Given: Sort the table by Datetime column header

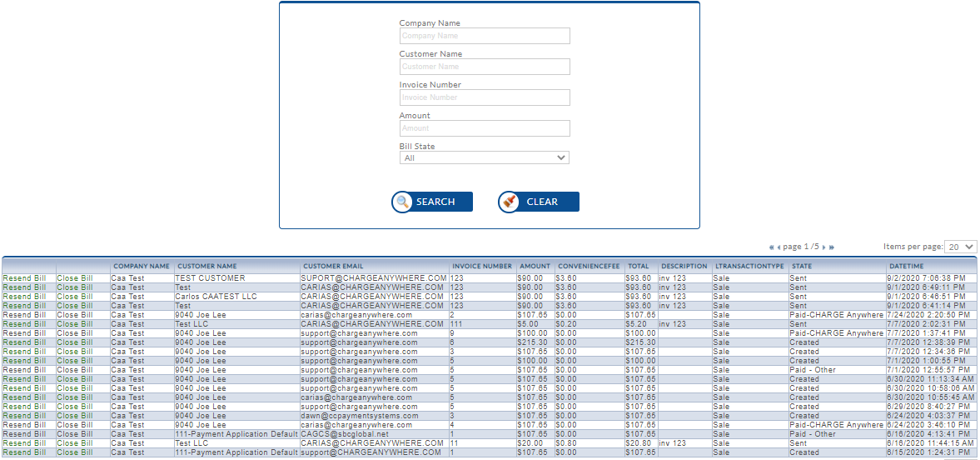Looking at the screenshot, I should (906, 267).
